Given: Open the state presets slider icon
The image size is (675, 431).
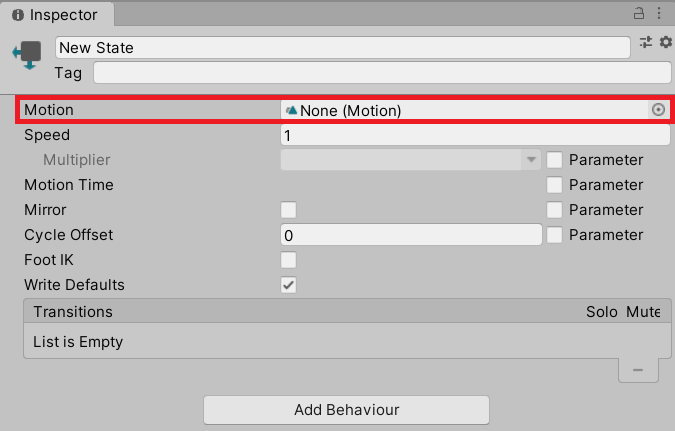Looking at the screenshot, I should tap(646, 42).
